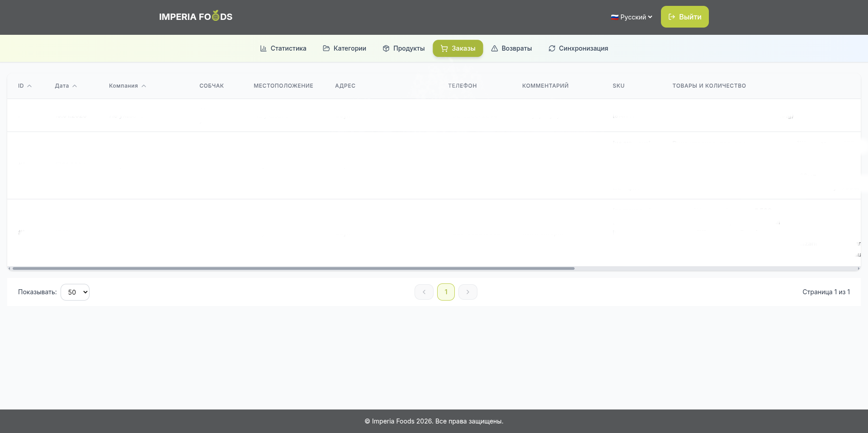Click the warning triangle icon next to Возвраты

tap(495, 48)
